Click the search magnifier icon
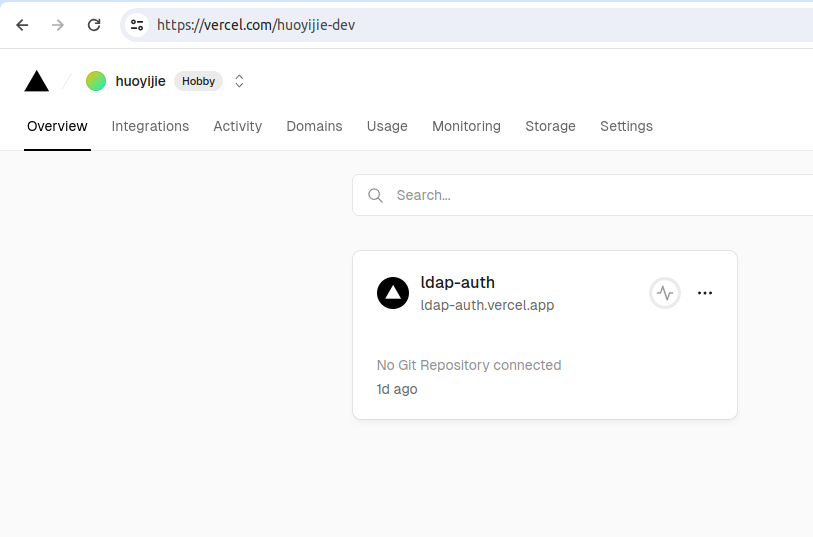Screen dimensions: 813x537 coord(376,195)
